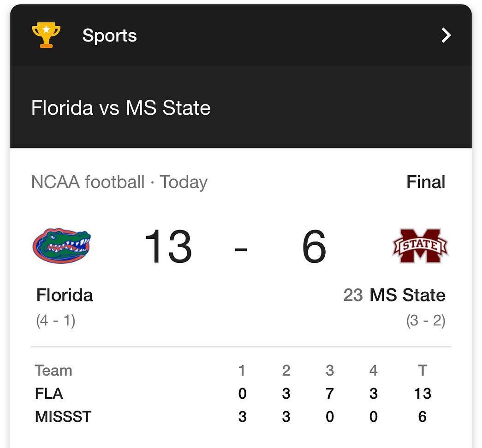Click the Final game status label
Screen dimensions: 482x448
pyautogui.click(x=426, y=182)
